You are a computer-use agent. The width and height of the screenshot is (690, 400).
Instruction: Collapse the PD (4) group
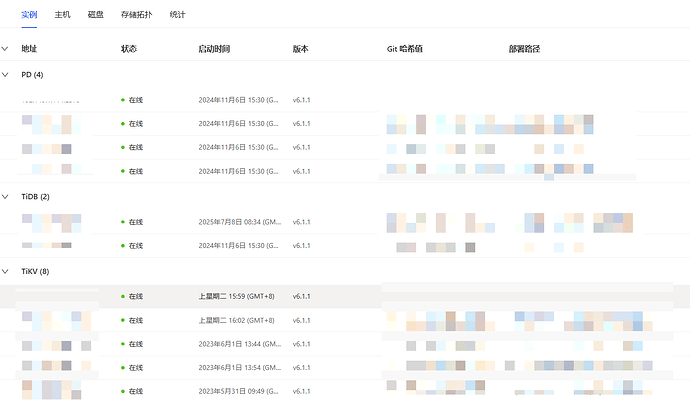[x=5, y=75]
